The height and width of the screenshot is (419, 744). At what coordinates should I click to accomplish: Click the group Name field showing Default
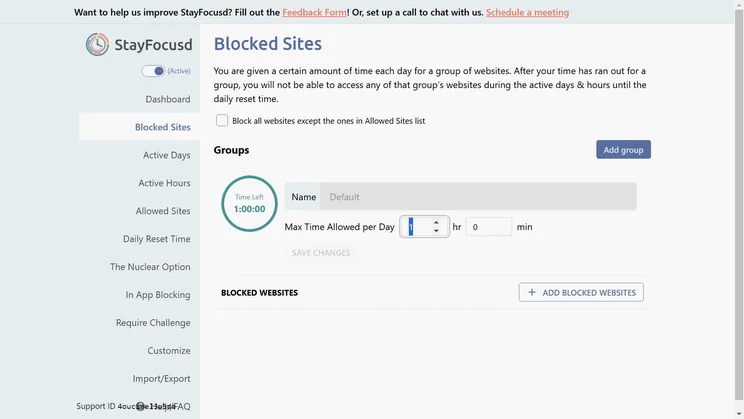pyautogui.click(x=478, y=196)
